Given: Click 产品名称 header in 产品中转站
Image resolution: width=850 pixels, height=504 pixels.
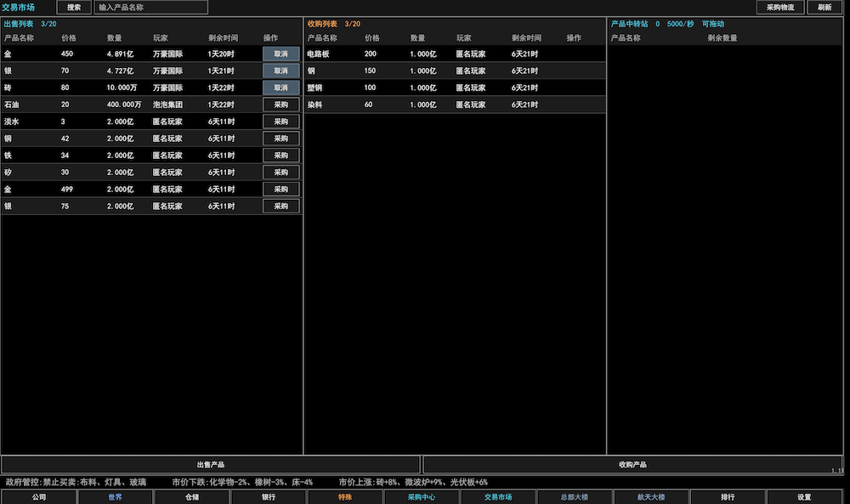Looking at the screenshot, I should (x=626, y=38).
